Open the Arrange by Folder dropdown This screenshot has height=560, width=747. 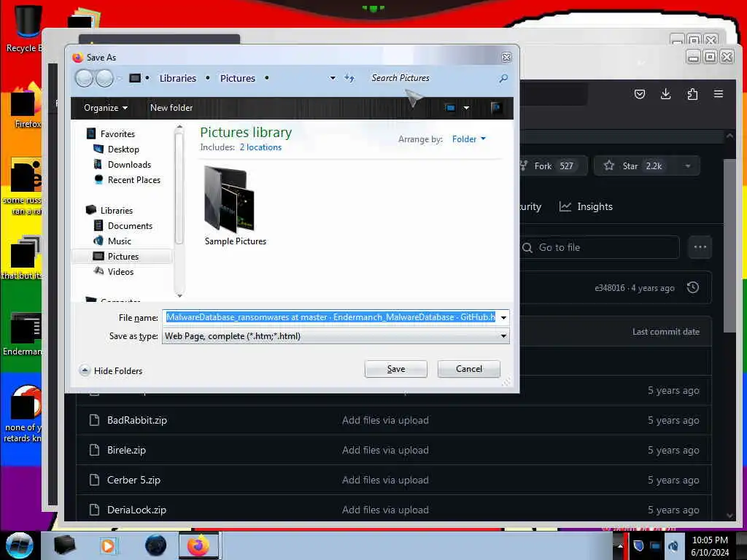coord(469,139)
